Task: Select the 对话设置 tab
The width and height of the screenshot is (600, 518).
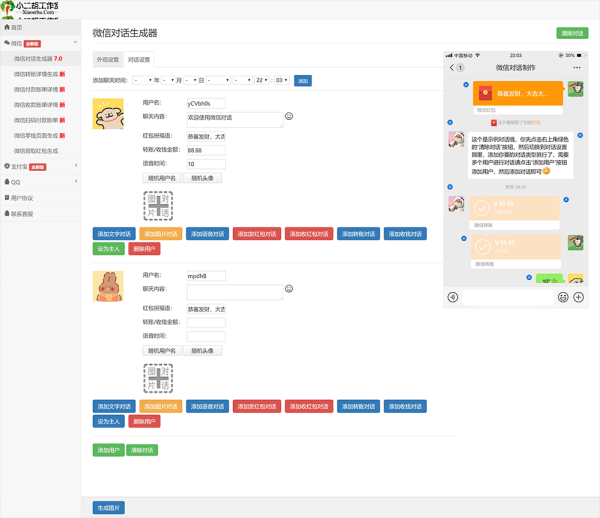Action: coord(139,60)
